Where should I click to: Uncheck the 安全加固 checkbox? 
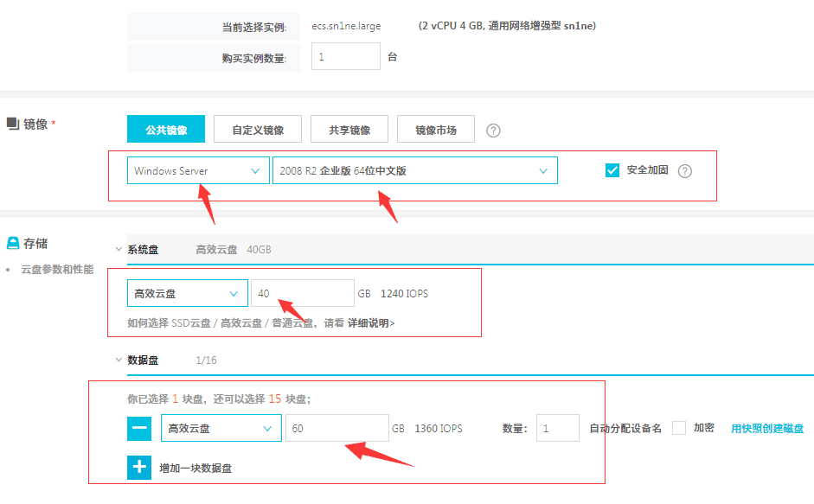coord(612,170)
